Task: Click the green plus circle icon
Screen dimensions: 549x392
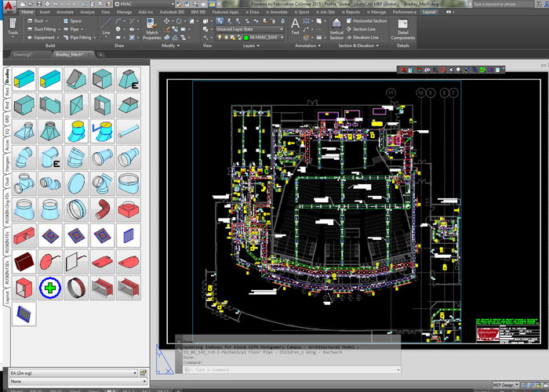Action: pos(51,289)
